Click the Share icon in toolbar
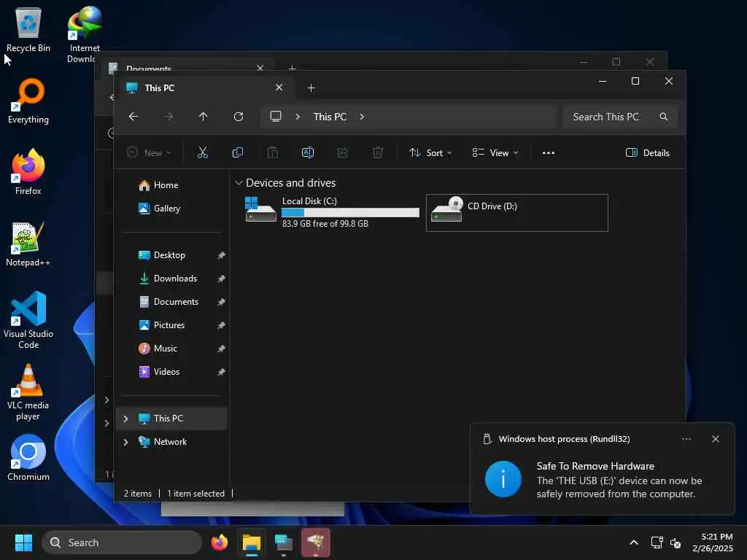The image size is (747, 560). (343, 152)
